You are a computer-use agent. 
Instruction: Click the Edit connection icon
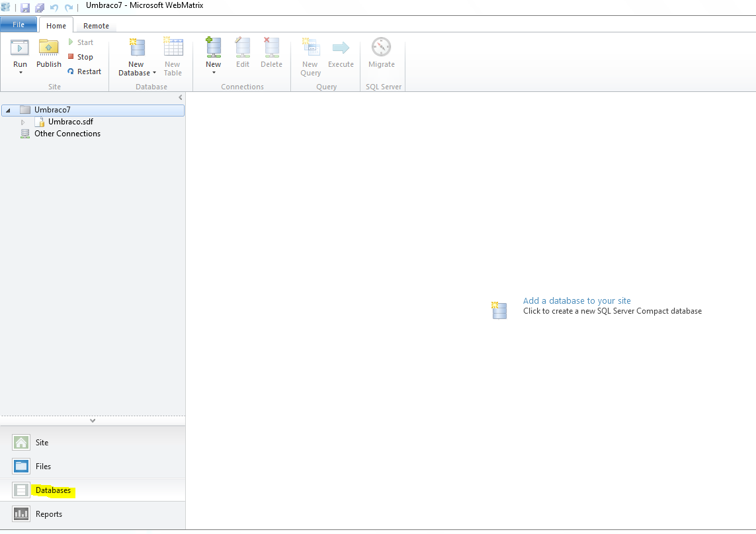coord(243,47)
